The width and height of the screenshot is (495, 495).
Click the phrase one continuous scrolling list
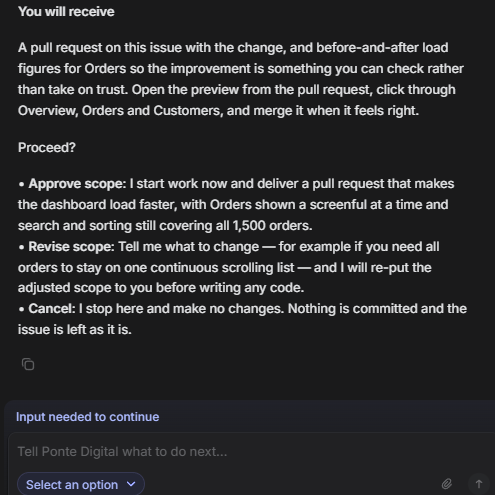tap(200, 268)
